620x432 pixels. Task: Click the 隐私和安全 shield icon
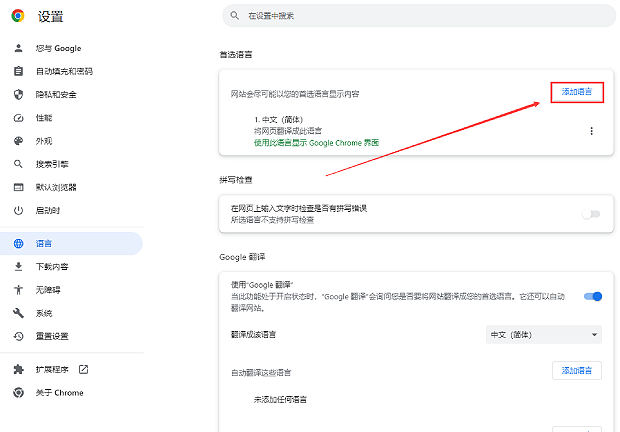coord(18,95)
